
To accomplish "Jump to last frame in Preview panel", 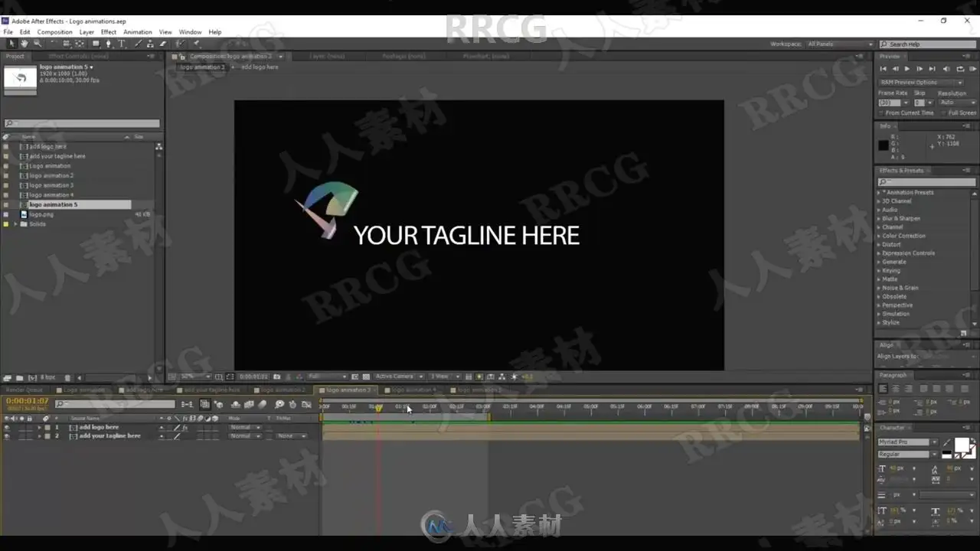I will point(933,69).
